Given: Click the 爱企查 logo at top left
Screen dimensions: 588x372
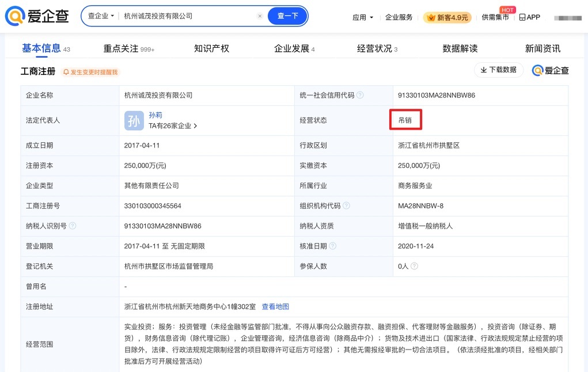Looking at the screenshot, I should 37,16.
